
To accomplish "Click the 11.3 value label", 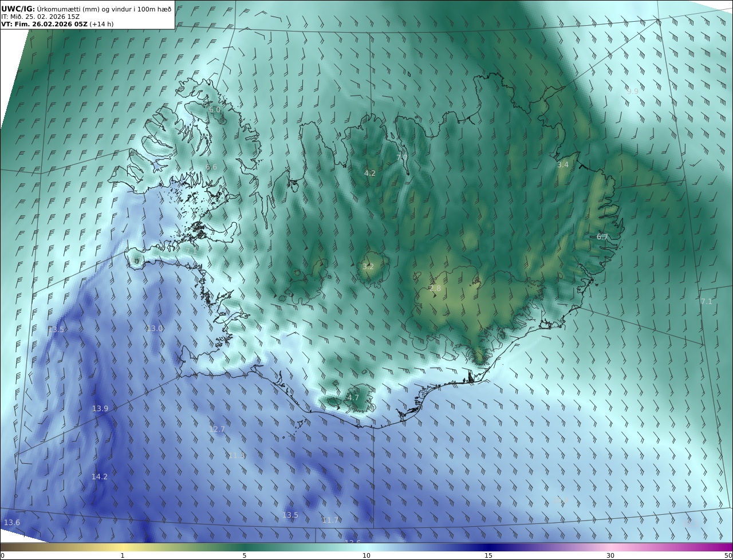I will tap(237, 455).
